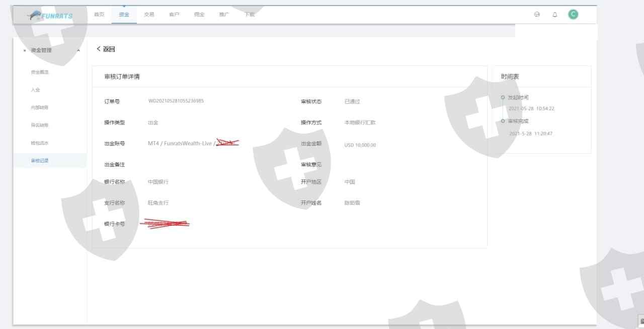
Task: Select 审核记录 in the sidebar
Action: (x=40, y=160)
